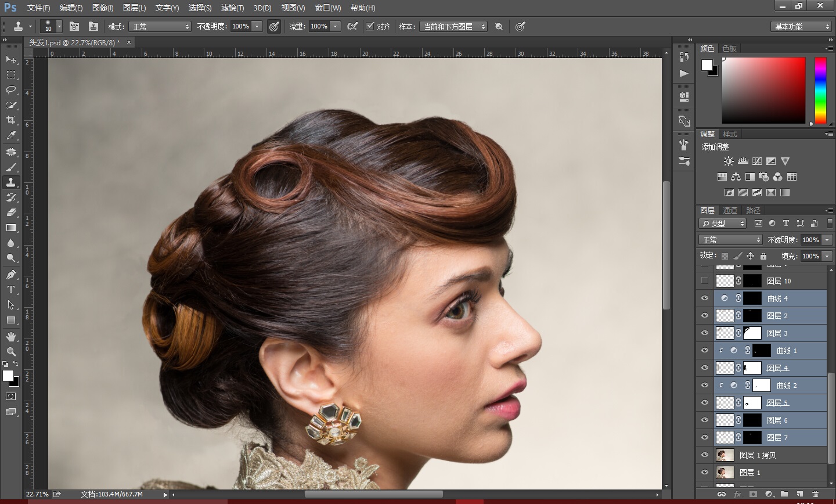
Task: Hide the 图层 1 拷贝 layer
Action: tap(705, 455)
